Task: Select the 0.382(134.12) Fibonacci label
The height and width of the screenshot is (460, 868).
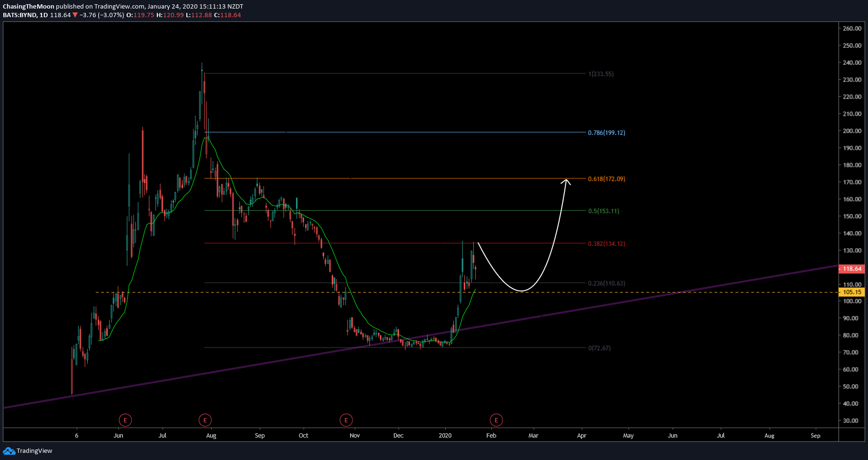Action: [x=606, y=244]
